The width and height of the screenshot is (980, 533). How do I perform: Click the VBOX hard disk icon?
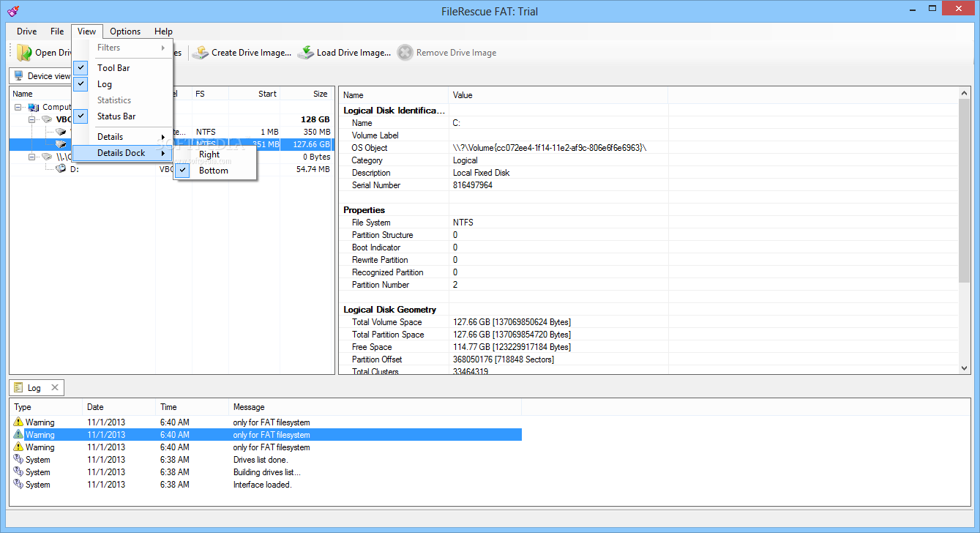click(x=47, y=119)
